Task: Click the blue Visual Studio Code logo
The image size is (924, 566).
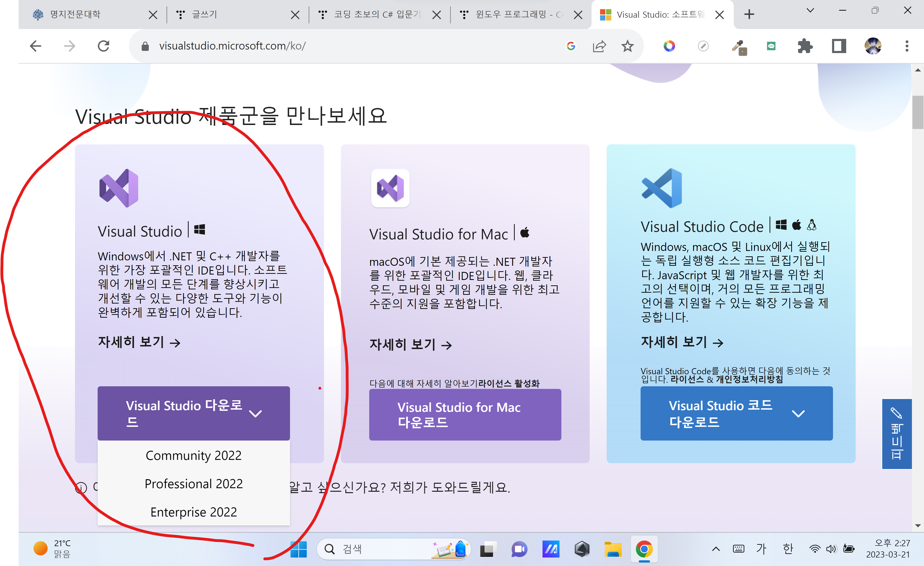Action: tap(662, 188)
